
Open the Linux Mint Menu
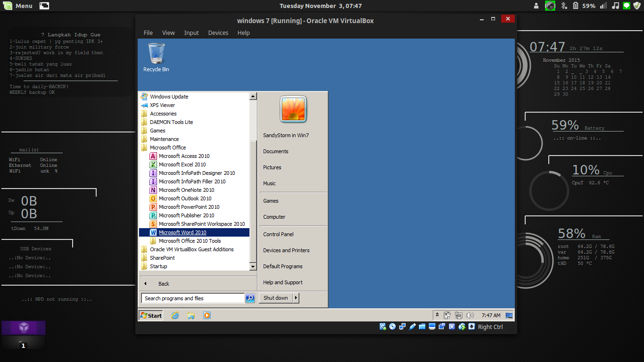coord(18,6)
